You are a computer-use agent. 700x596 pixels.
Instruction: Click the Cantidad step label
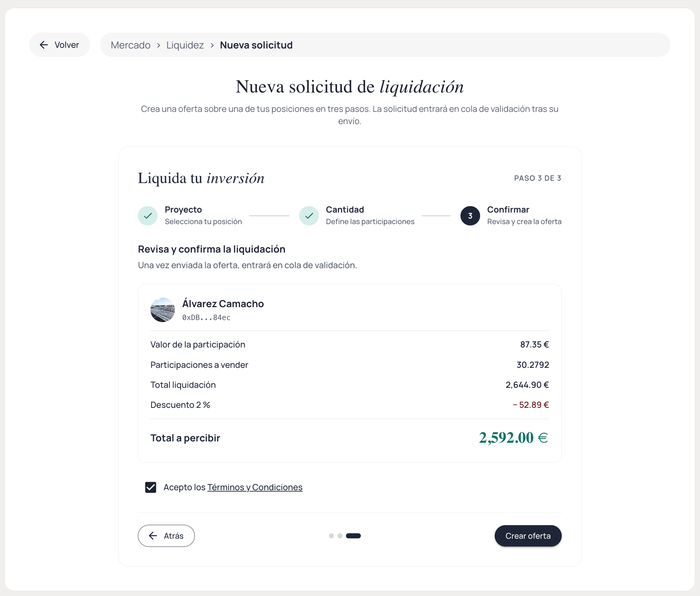click(345, 210)
